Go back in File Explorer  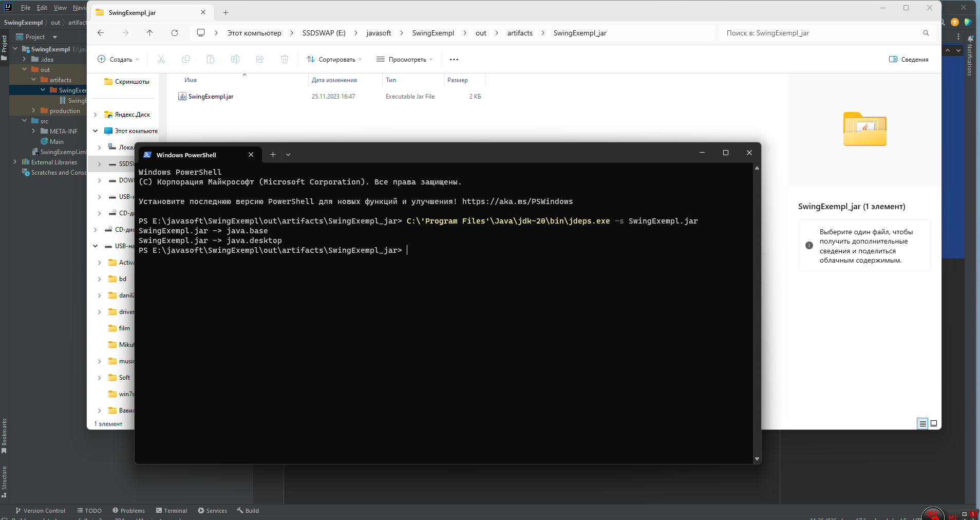101,33
